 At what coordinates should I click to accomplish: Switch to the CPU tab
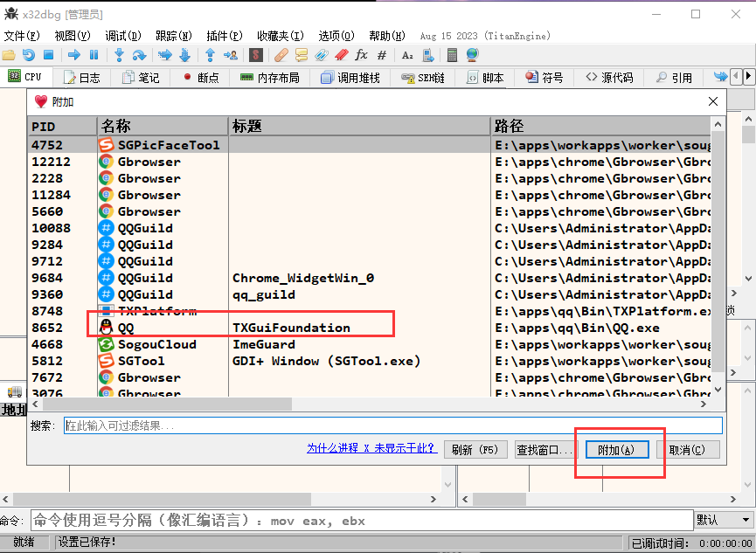coord(25,77)
